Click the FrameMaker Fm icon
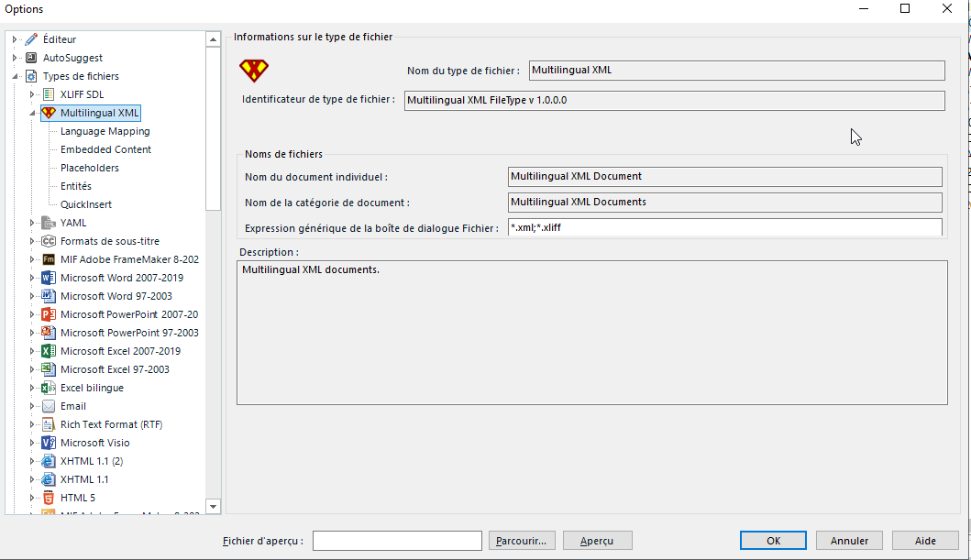 click(x=49, y=259)
